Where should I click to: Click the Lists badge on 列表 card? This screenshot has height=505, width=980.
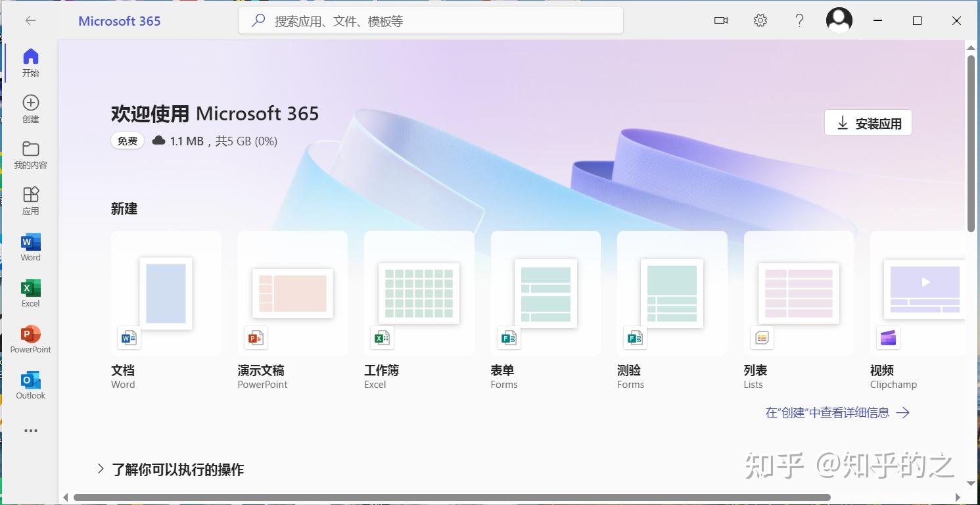[762, 338]
